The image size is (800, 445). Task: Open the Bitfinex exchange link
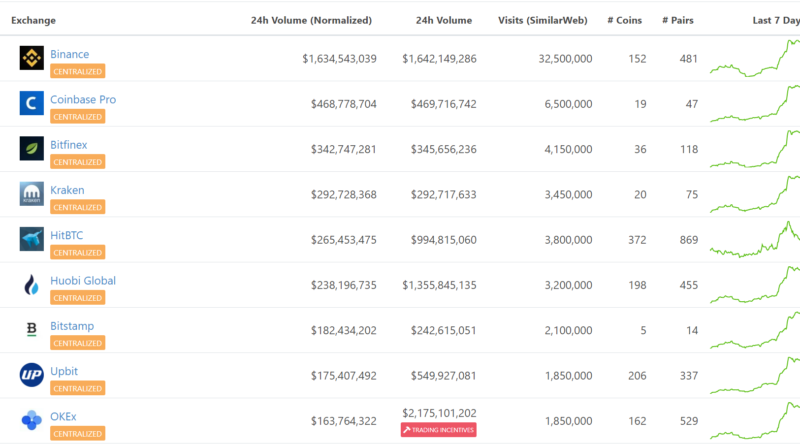click(x=68, y=145)
